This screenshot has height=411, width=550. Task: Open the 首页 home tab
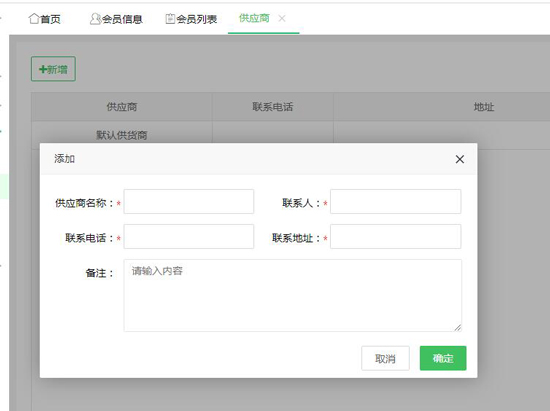point(45,19)
